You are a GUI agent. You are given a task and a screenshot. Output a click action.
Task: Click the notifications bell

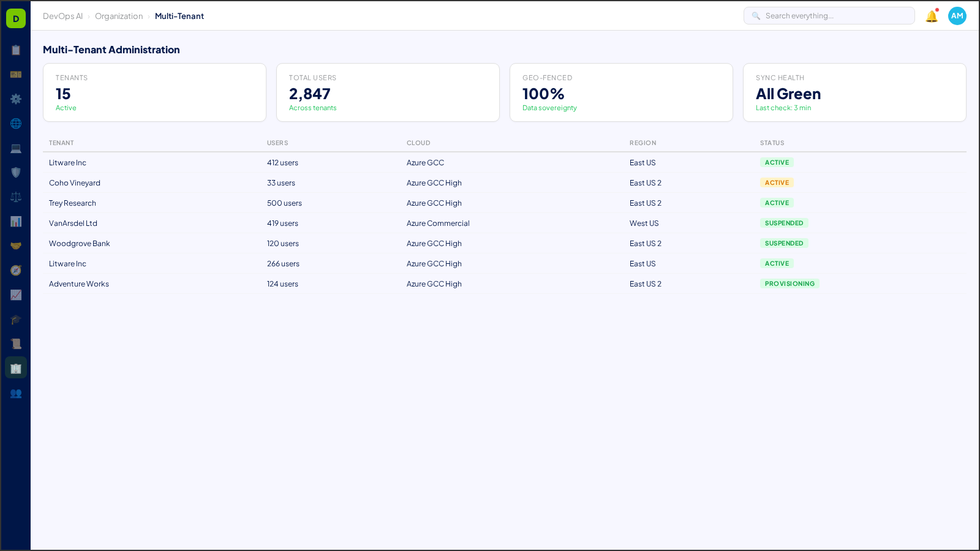tap(930, 16)
